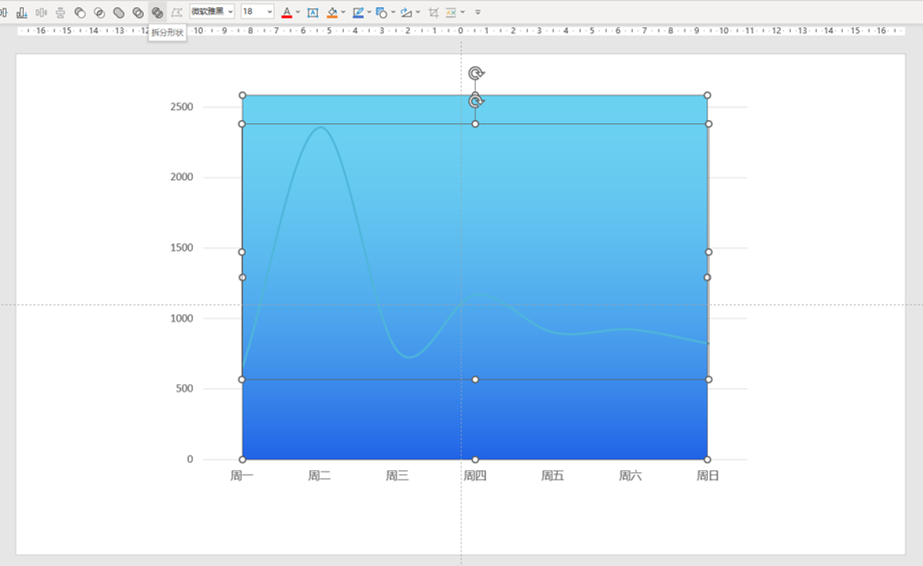Click the Distribute Vertically icon
This screenshot has height=566, width=923.
(x=60, y=12)
